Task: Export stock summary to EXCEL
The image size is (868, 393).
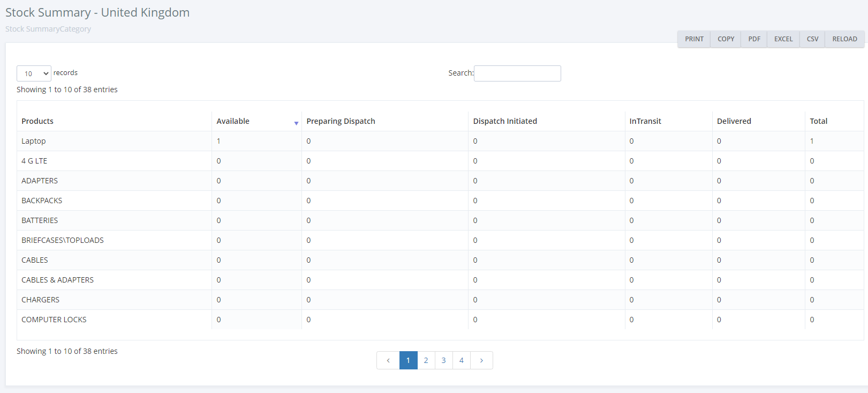Action: [783, 39]
